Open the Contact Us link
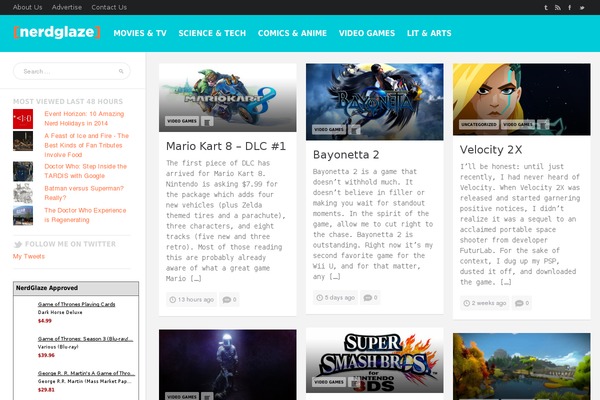The width and height of the screenshot is (600, 400). [109, 7]
